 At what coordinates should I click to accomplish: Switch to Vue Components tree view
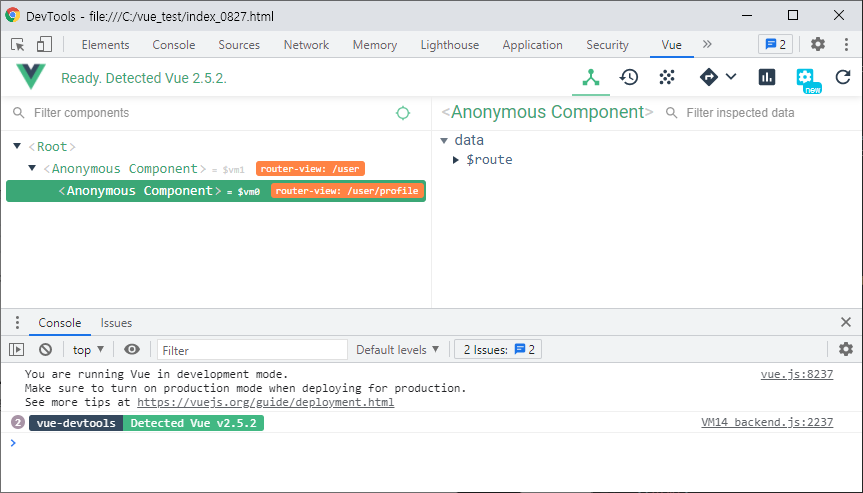(591, 78)
